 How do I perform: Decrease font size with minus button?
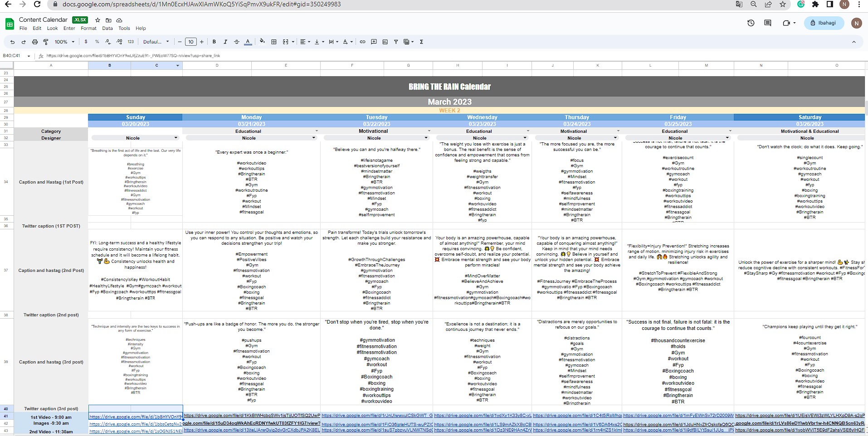click(x=180, y=42)
